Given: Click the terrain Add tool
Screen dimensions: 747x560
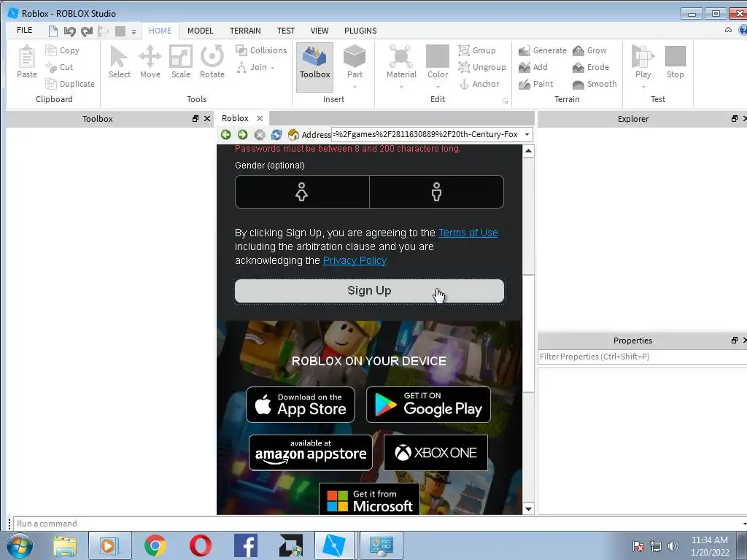Looking at the screenshot, I should (533, 67).
